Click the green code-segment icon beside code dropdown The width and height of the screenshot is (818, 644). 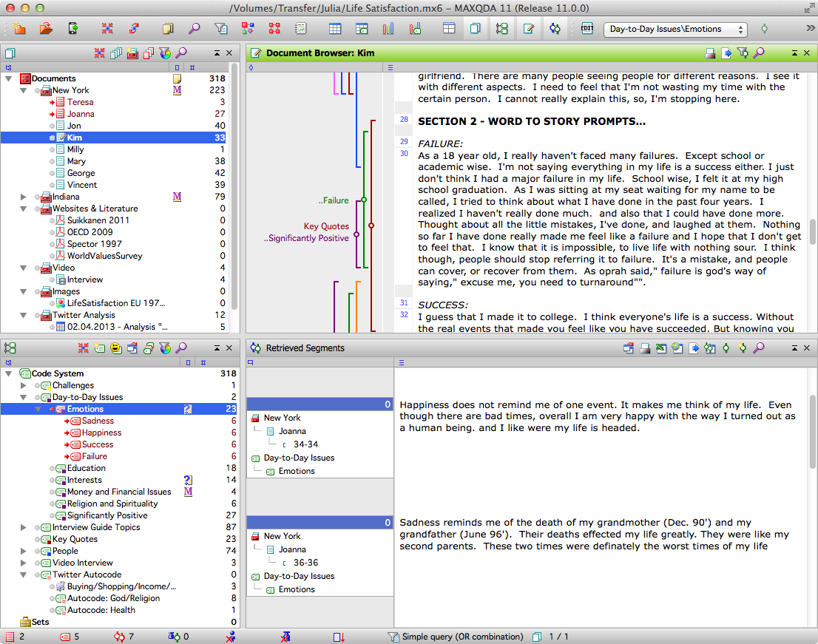point(764,29)
